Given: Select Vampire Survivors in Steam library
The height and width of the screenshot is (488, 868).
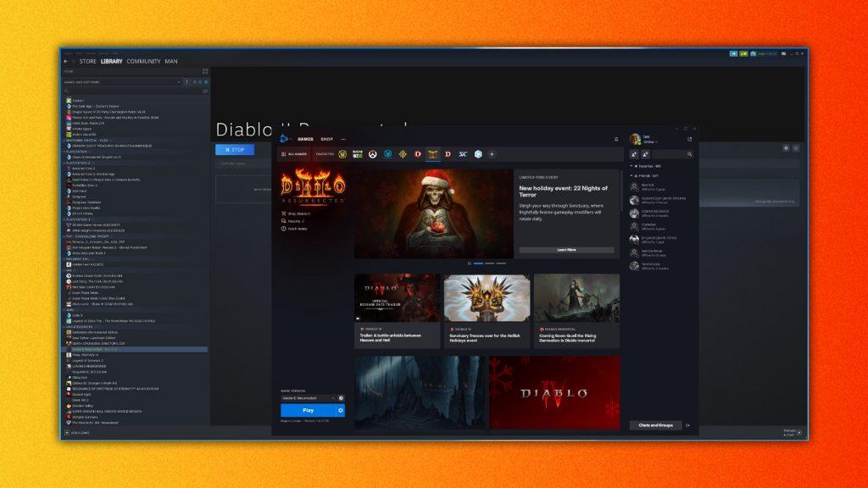Looking at the screenshot, I should click(84, 417).
